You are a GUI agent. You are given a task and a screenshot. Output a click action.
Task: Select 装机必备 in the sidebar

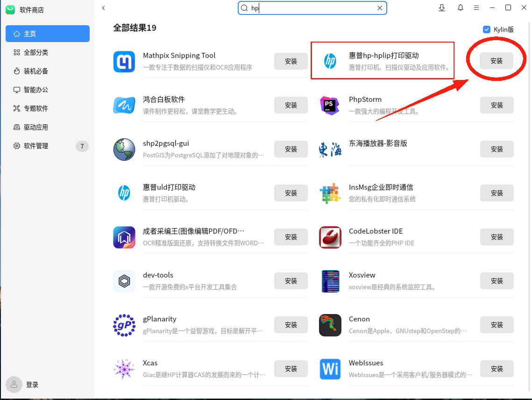47,71
